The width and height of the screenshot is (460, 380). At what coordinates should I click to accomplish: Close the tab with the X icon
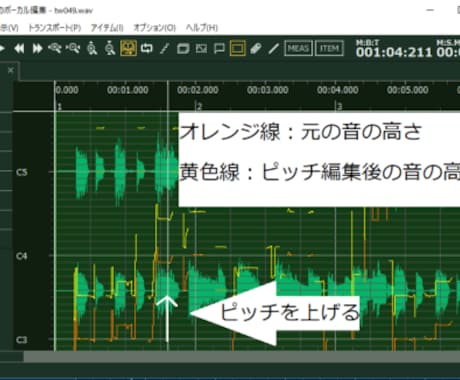coord(11,70)
